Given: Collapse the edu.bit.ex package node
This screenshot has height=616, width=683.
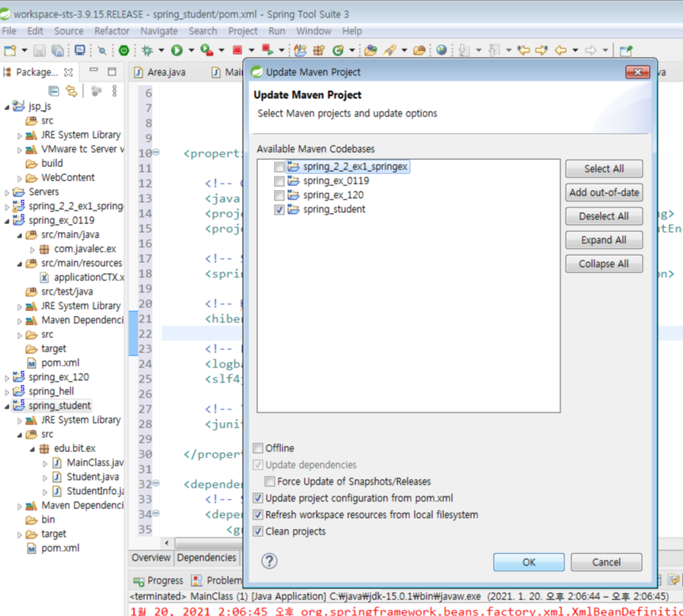Looking at the screenshot, I should 32,449.
